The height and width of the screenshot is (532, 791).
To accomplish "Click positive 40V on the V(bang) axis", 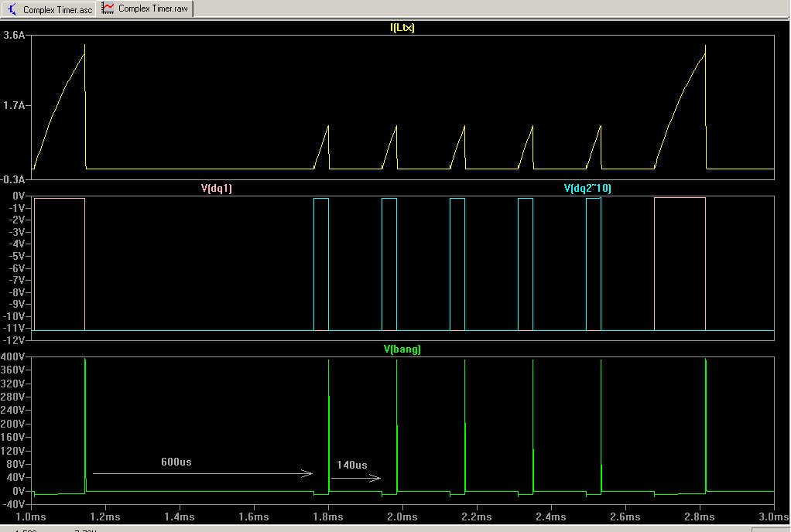I will pyautogui.click(x=15, y=478).
